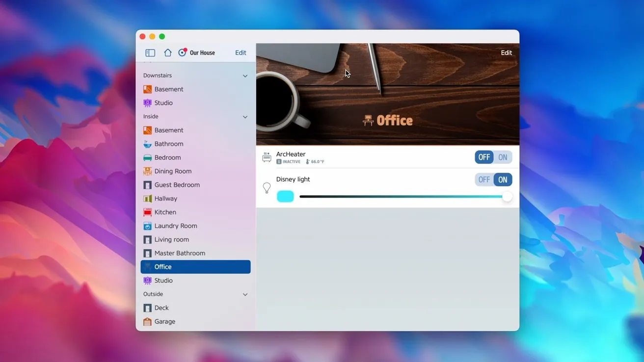This screenshot has height=362, width=644.
Task: Click the Disney light bulb icon
Action: click(267, 188)
